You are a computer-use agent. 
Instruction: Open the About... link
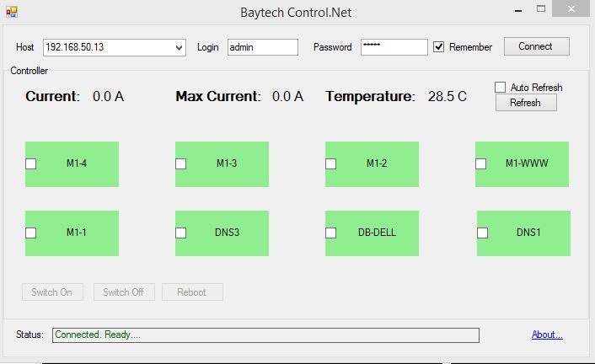pos(547,335)
